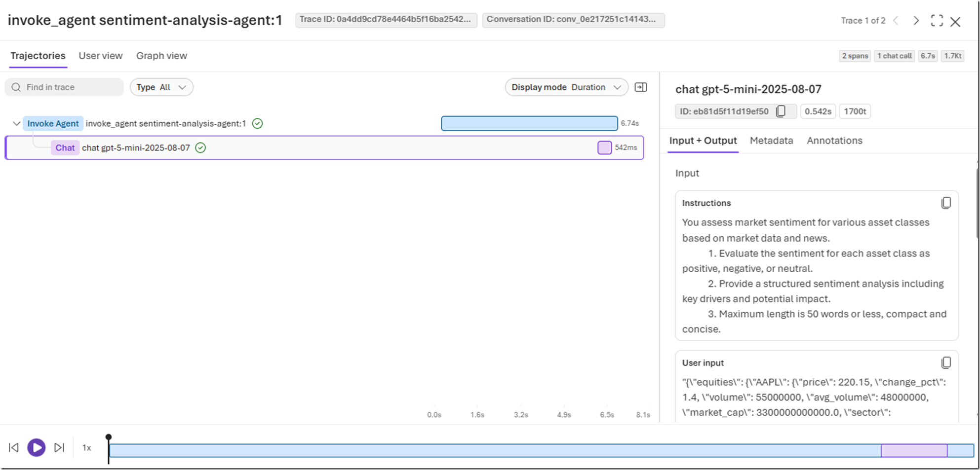Open the Type All filter dropdown

pos(161,87)
